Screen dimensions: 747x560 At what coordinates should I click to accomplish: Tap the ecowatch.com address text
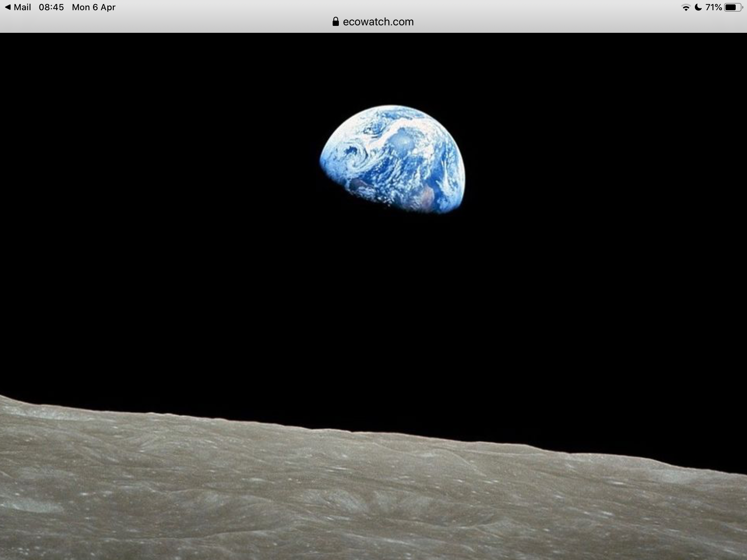click(x=378, y=22)
